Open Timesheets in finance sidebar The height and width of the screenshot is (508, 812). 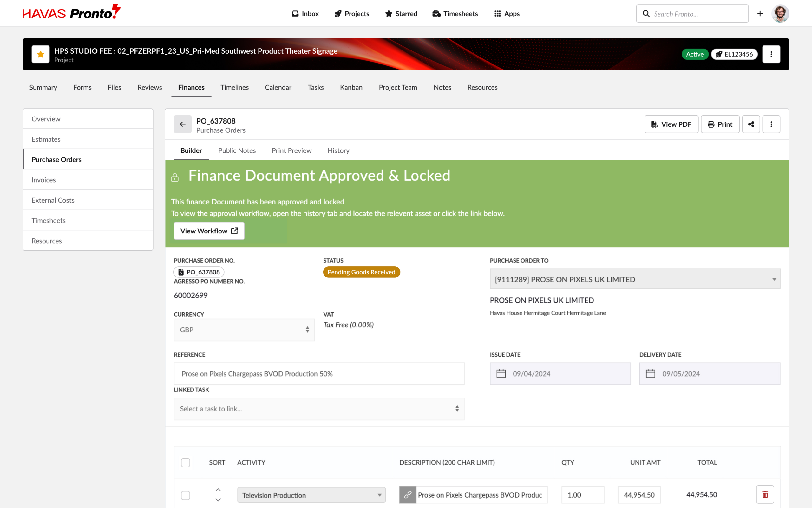point(88,220)
